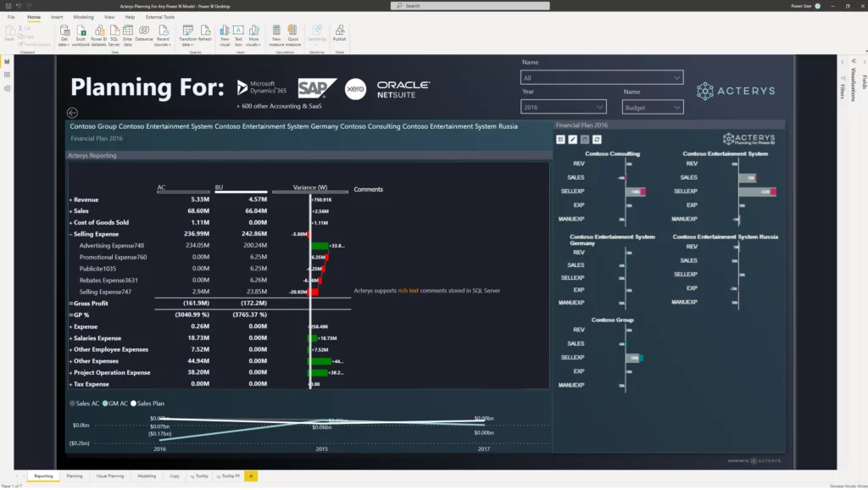Click the Save icon in title bar
This screenshot has width=868, height=490.
tap(8, 6)
